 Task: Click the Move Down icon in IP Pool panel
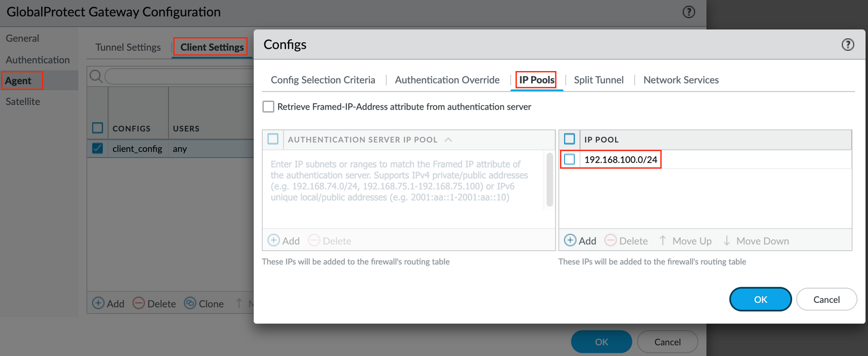726,240
